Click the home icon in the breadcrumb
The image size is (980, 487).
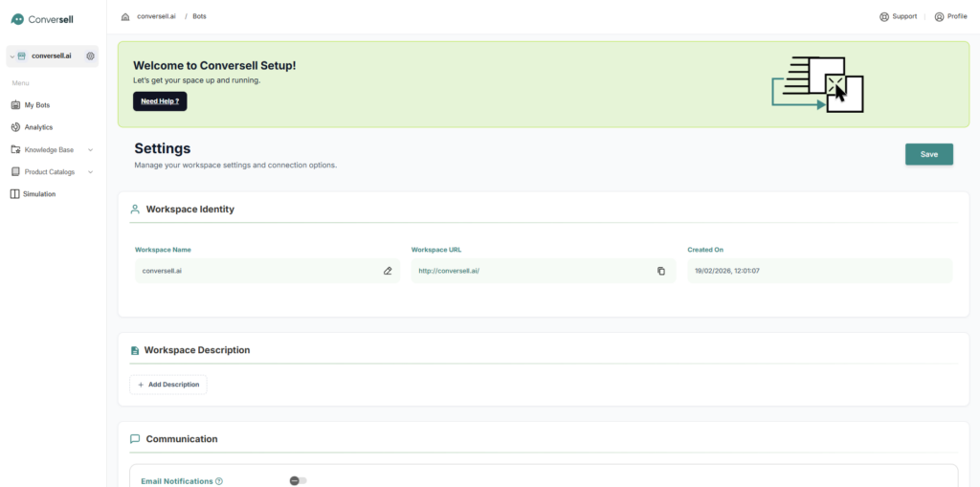[x=125, y=17]
